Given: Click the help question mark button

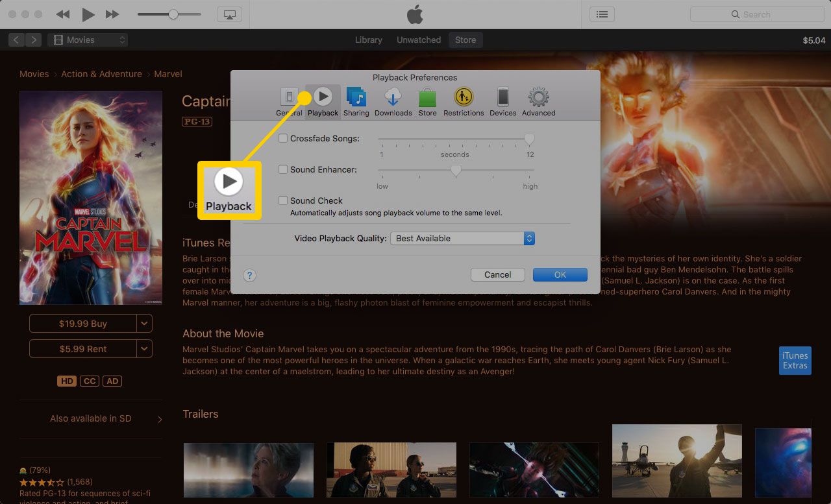Looking at the screenshot, I should point(249,275).
